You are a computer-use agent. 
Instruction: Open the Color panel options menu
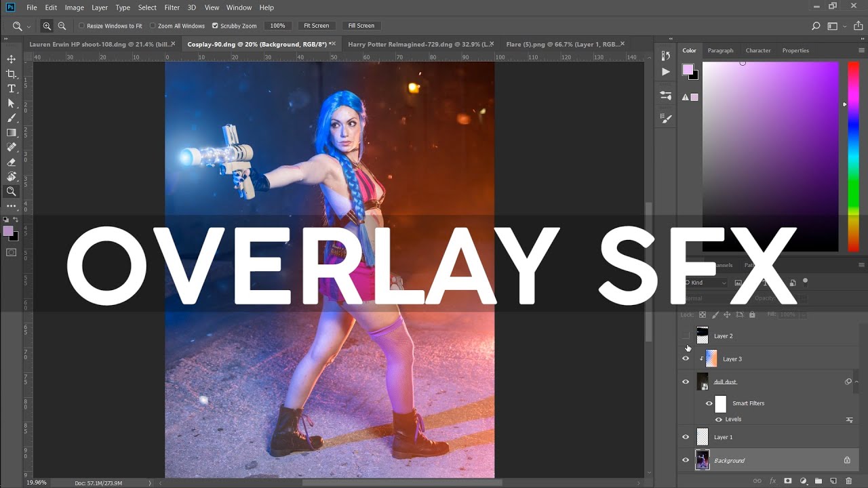click(861, 50)
